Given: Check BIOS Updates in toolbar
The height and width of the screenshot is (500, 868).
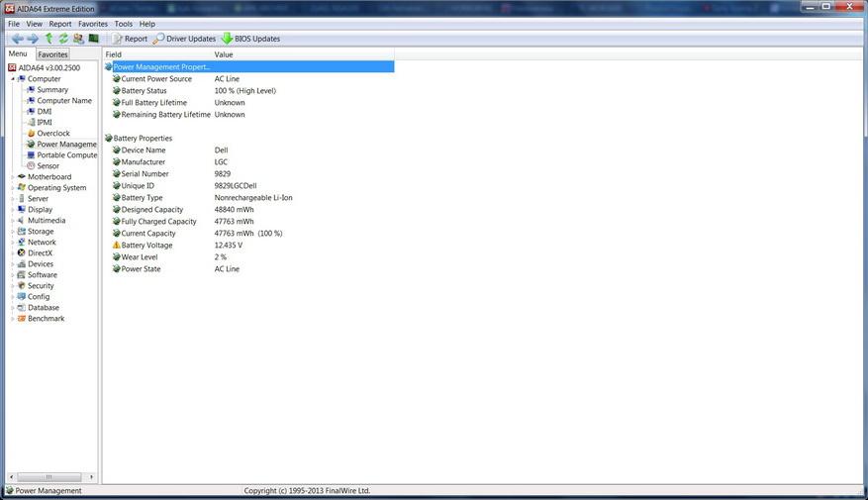Looking at the screenshot, I should point(250,39).
